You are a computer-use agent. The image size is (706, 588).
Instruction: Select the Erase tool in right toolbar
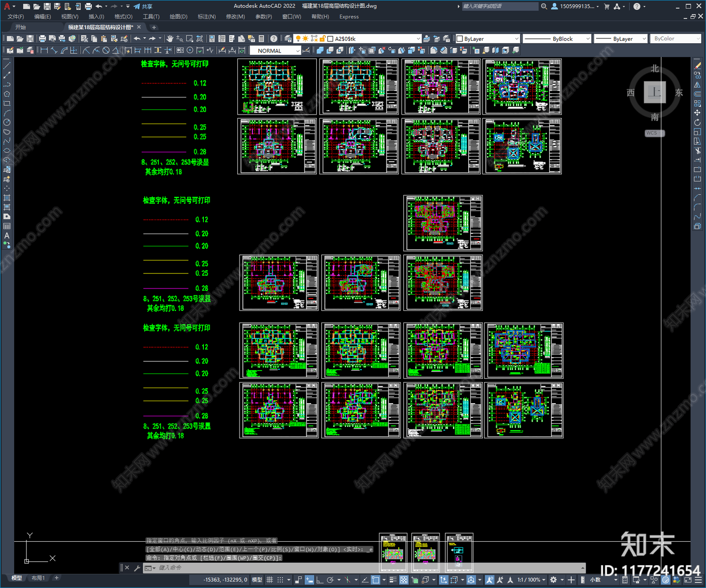[698, 65]
